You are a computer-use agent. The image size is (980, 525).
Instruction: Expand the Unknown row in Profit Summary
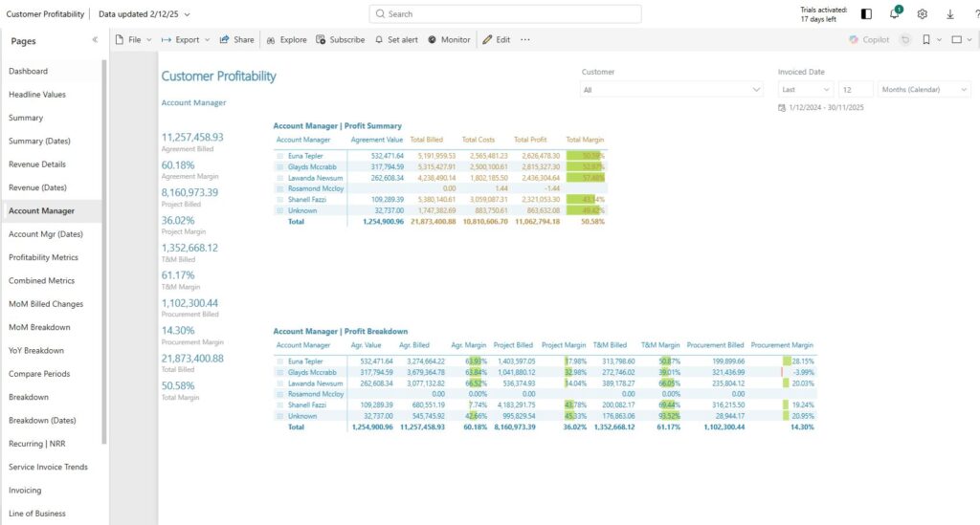click(280, 209)
